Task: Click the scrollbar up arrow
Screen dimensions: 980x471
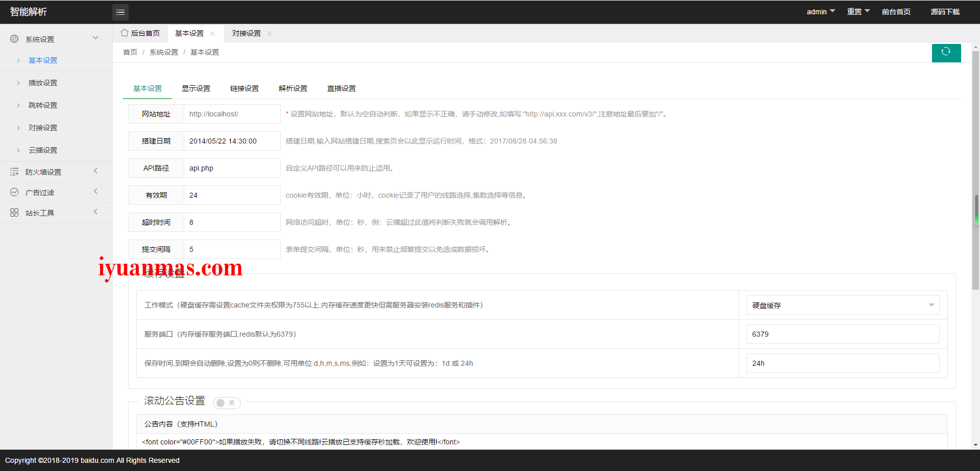Action: [x=975, y=47]
